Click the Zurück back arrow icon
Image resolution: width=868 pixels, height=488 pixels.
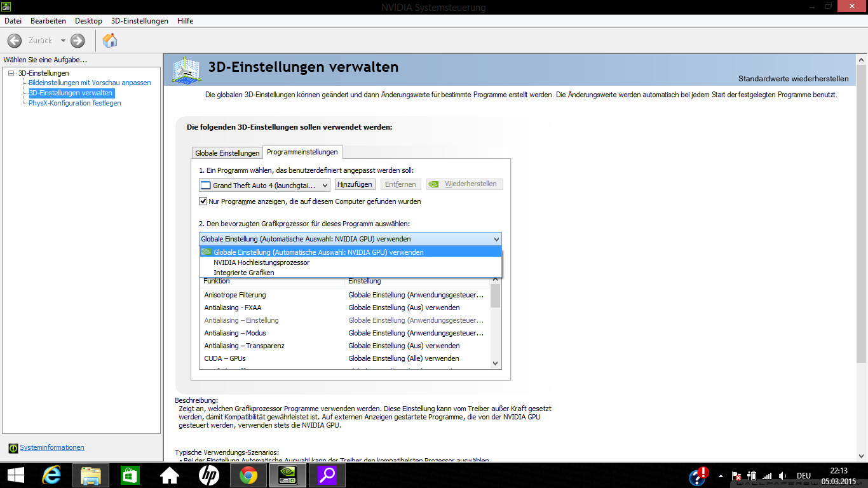pos(15,41)
